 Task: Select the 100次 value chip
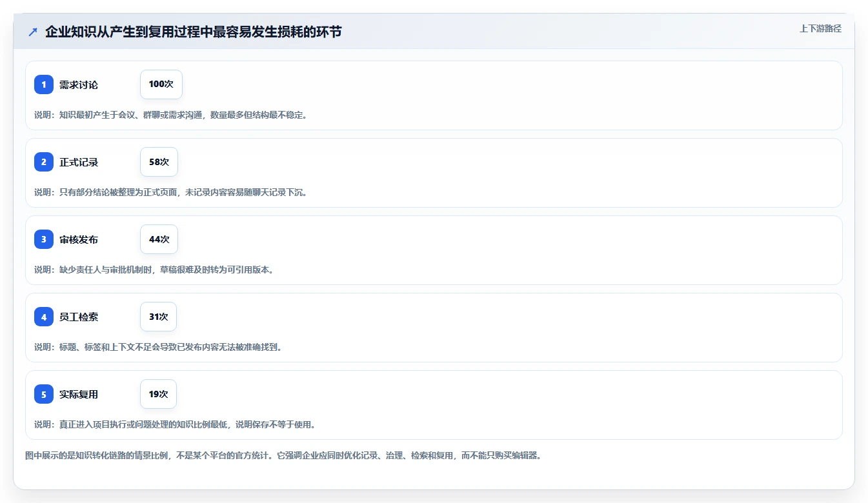161,84
